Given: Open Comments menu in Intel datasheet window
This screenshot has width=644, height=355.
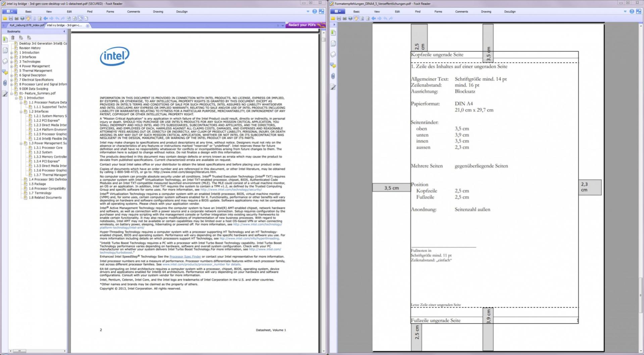Looking at the screenshot, I should pos(134,11).
